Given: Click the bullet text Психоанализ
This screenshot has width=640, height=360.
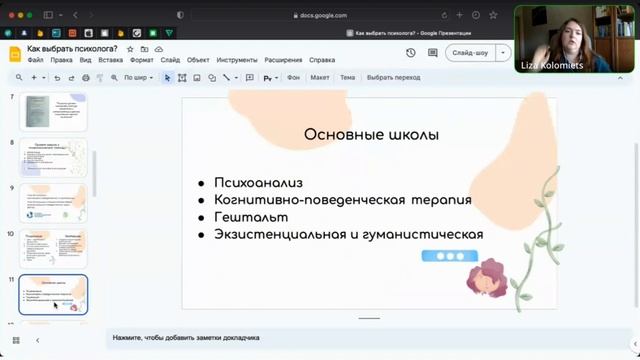Looking at the screenshot, I should click(x=258, y=182).
